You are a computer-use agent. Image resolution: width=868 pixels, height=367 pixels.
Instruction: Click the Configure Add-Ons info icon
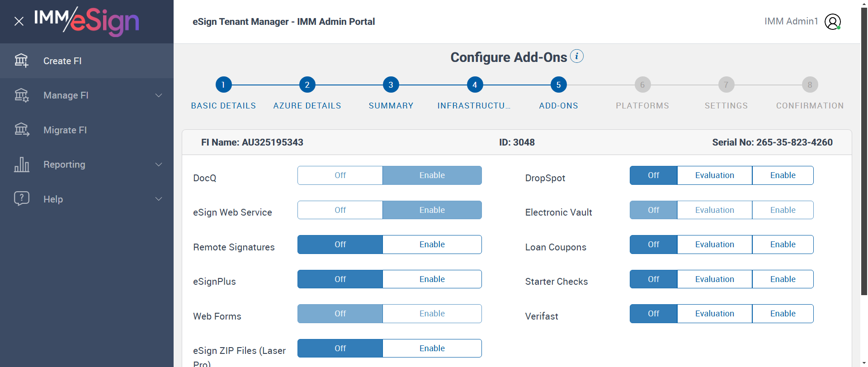point(577,56)
